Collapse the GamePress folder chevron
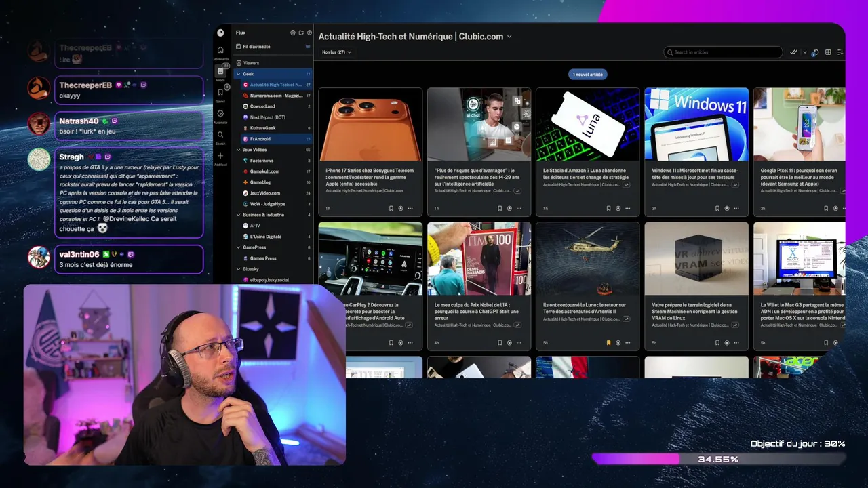The height and width of the screenshot is (488, 868). point(238,247)
